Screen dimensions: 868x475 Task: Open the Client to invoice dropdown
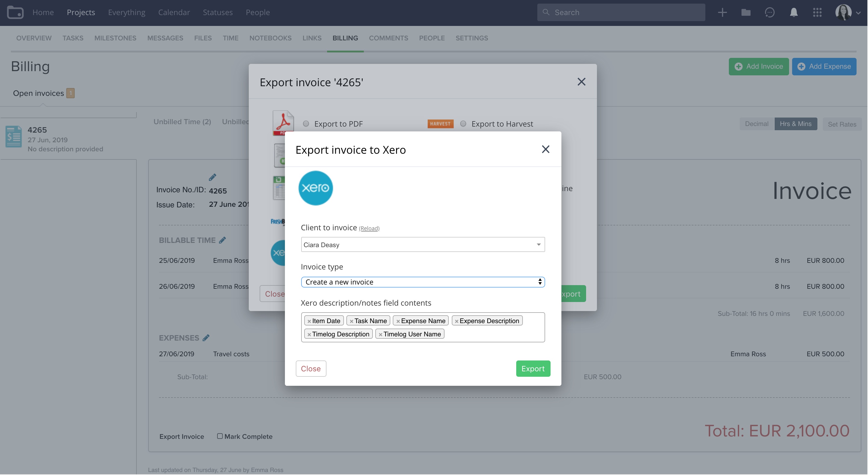423,245
